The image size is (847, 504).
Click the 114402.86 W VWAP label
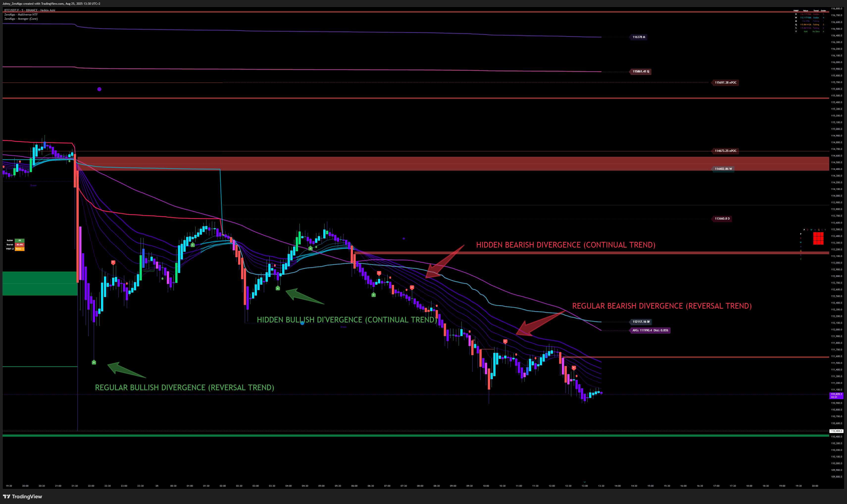click(x=723, y=169)
